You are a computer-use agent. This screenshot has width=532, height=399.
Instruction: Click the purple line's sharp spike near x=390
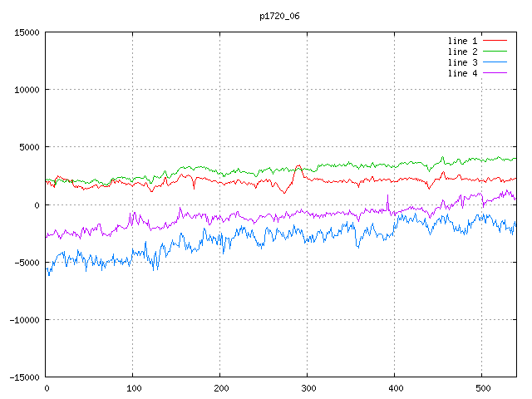tap(387, 196)
